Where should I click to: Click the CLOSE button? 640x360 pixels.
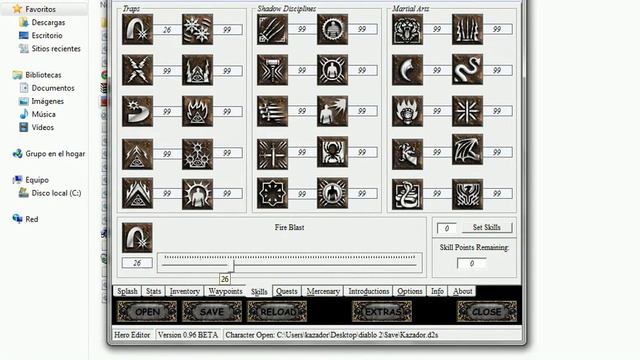coord(487,312)
